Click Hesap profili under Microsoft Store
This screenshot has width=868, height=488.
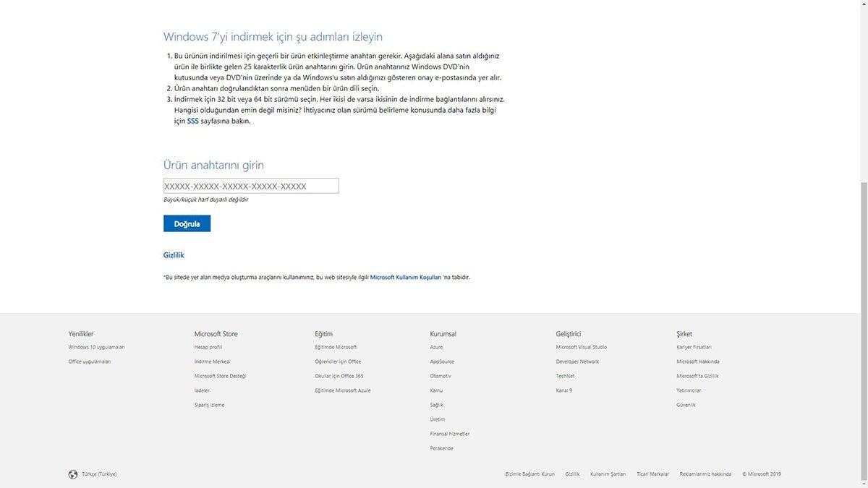(209, 347)
